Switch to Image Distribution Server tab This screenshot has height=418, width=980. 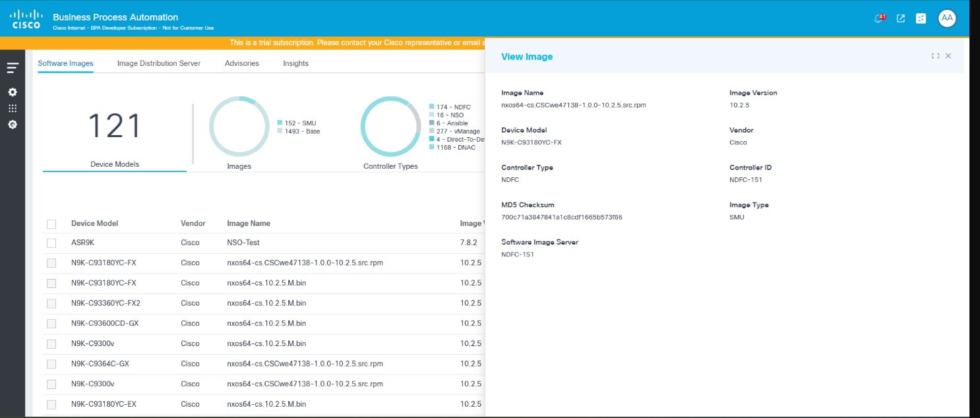[x=159, y=63]
